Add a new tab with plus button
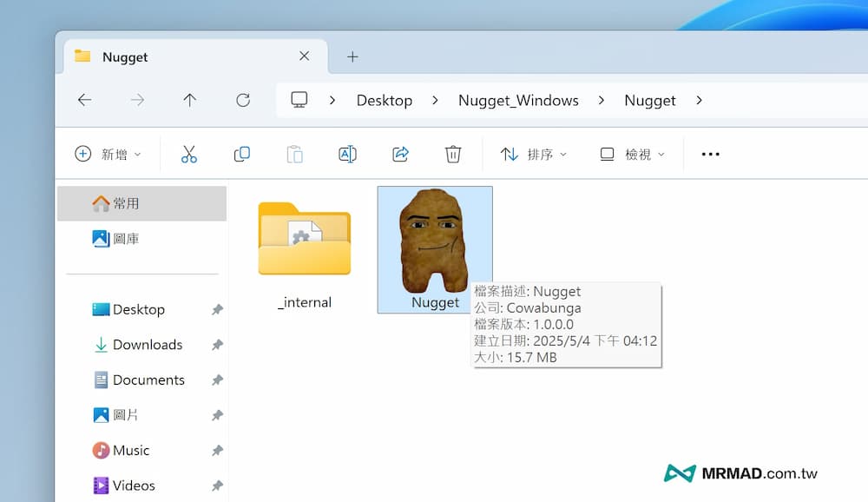The height and width of the screenshot is (502, 868). click(x=352, y=56)
